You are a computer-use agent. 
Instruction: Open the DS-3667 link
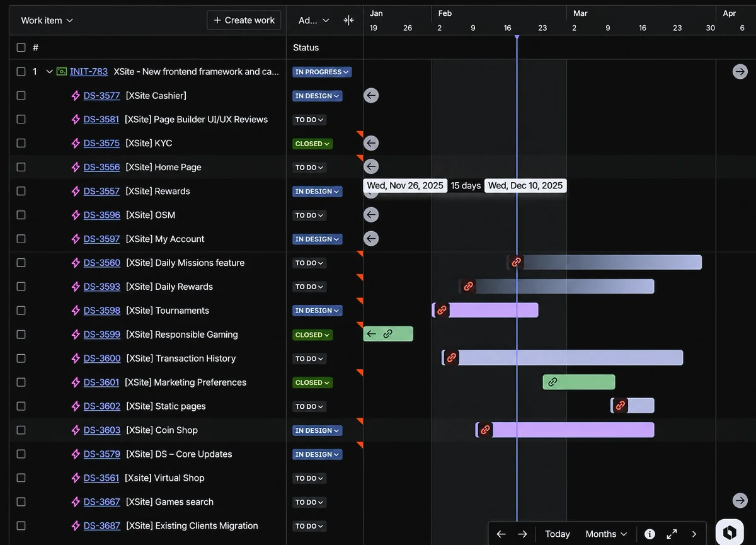(x=101, y=502)
